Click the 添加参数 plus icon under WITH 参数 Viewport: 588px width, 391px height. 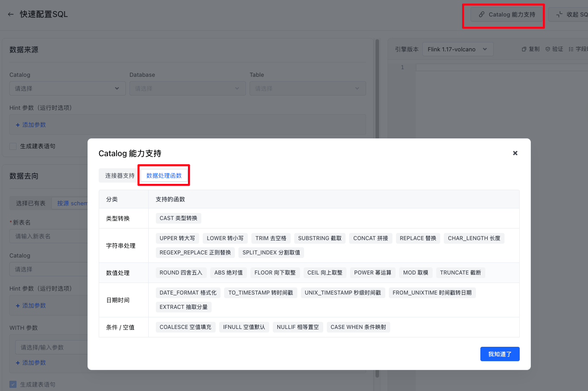18,363
